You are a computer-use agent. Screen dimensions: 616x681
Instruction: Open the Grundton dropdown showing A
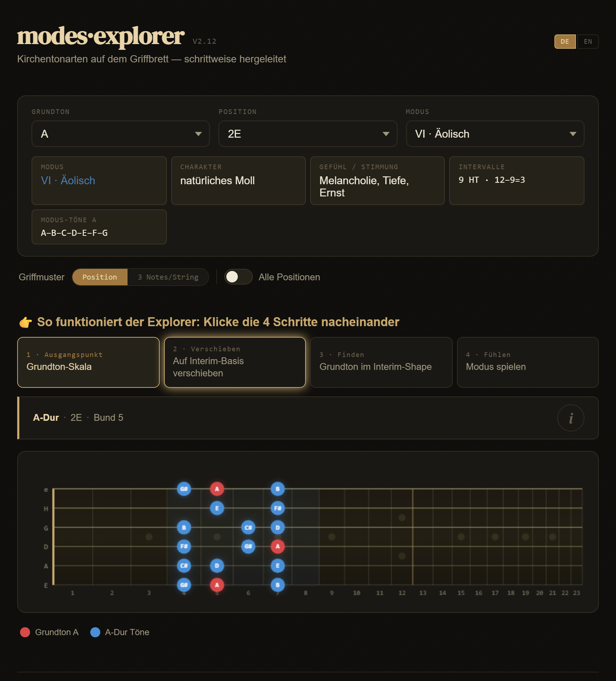click(121, 134)
